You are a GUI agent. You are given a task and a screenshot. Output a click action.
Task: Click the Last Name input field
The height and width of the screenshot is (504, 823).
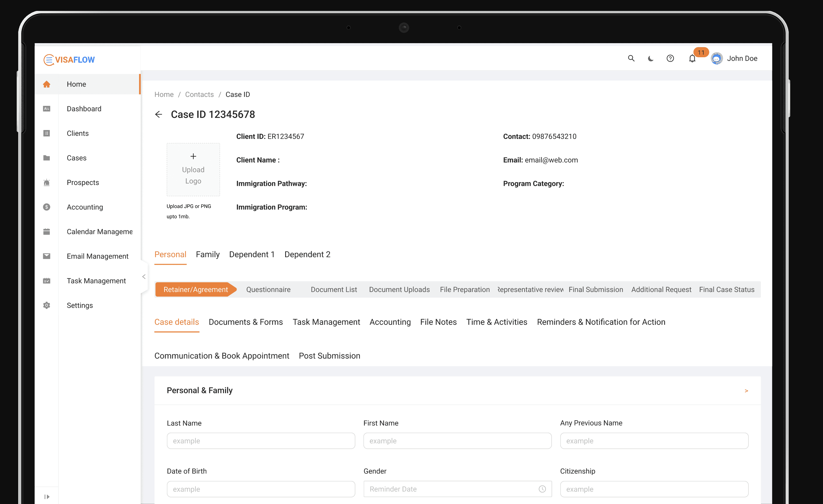[260, 441]
